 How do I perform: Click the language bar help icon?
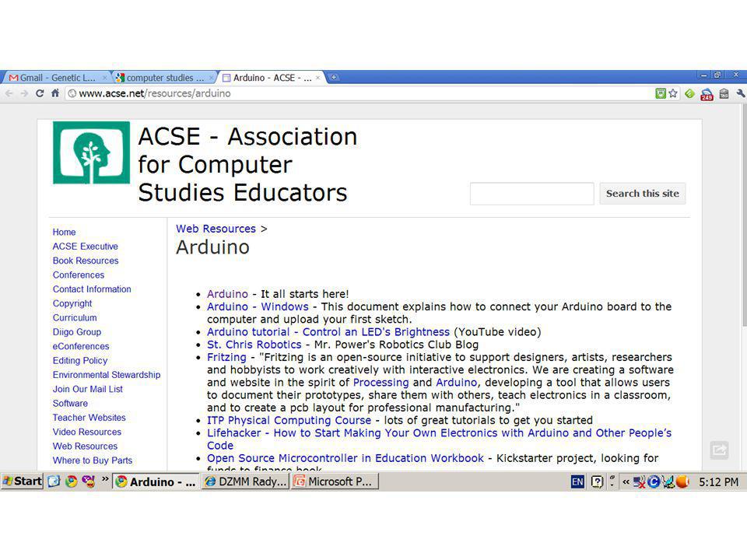597,482
